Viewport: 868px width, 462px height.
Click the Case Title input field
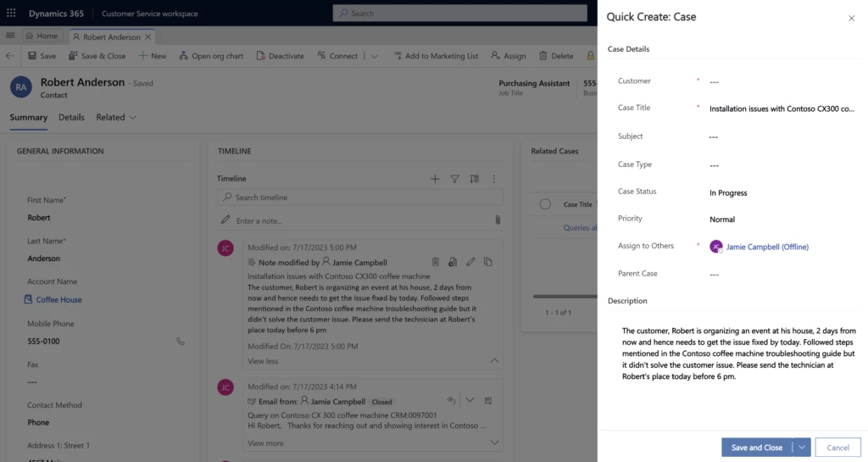coord(780,109)
